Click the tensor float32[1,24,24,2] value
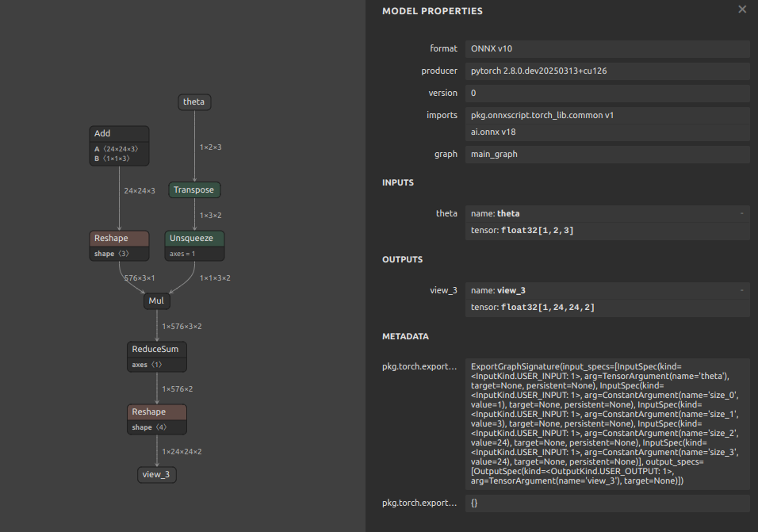 point(607,308)
